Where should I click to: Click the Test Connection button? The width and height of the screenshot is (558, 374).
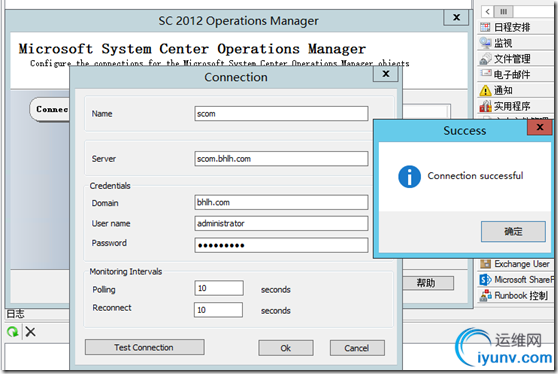click(144, 347)
